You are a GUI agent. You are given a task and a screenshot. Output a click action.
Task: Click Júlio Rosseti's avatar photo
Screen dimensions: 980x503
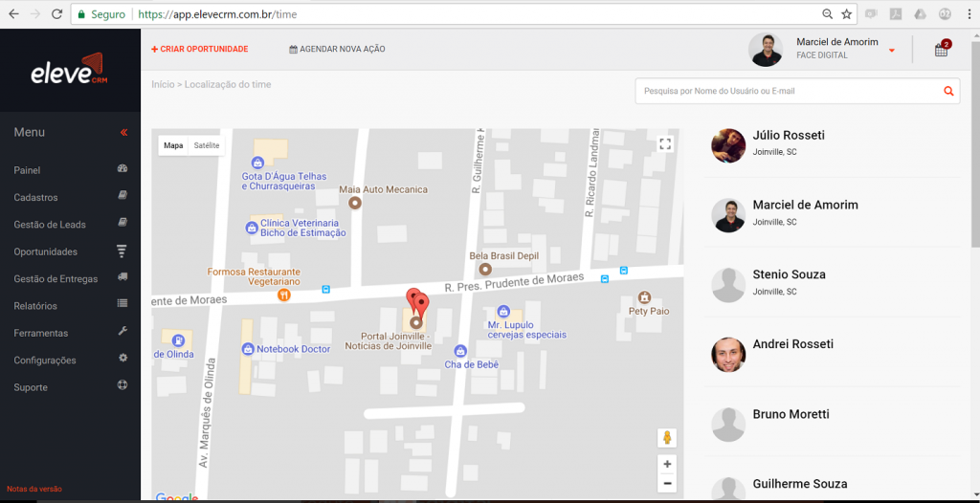click(x=728, y=145)
